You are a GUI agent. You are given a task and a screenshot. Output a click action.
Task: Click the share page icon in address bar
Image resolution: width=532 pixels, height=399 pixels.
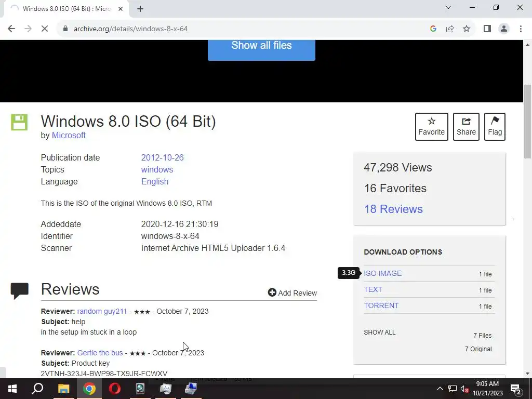[450, 29]
